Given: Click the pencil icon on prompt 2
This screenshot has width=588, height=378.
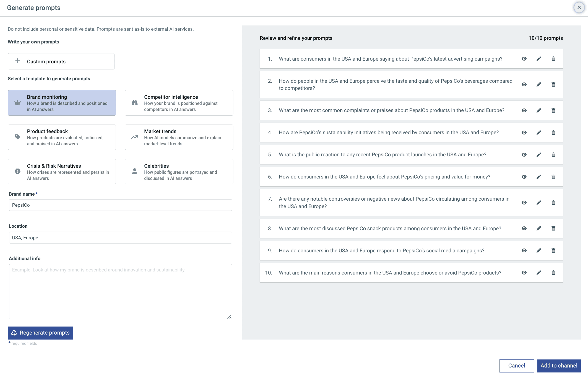Looking at the screenshot, I should [x=538, y=84].
